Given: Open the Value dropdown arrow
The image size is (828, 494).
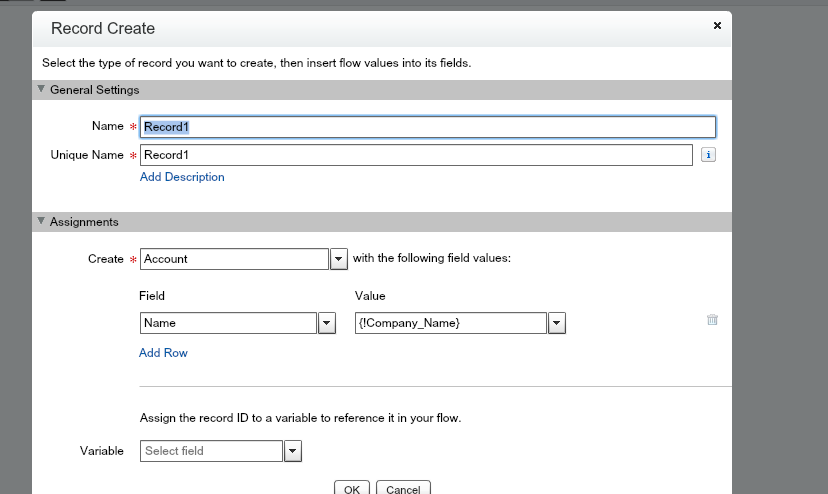Looking at the screenshot, I should click(557, 323).
